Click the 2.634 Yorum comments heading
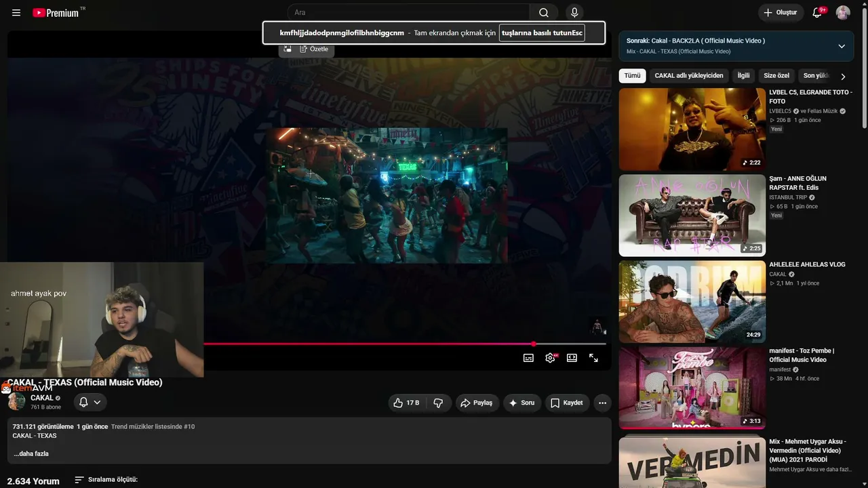Image resolution: width=868 pixels, height=488 pixels. point(33,481)
